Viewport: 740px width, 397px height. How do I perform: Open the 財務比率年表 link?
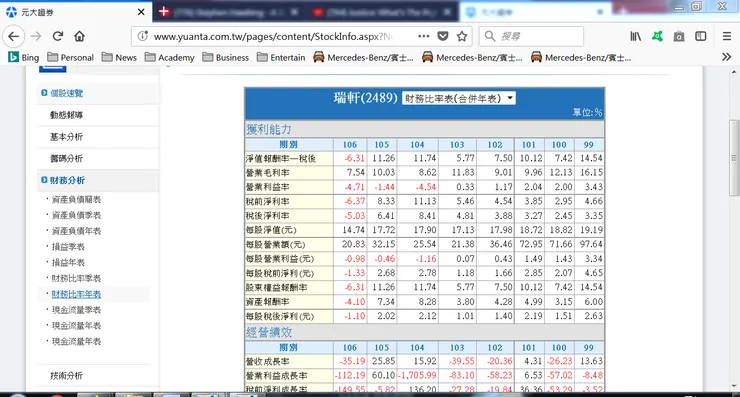click(x=76, y=294)
